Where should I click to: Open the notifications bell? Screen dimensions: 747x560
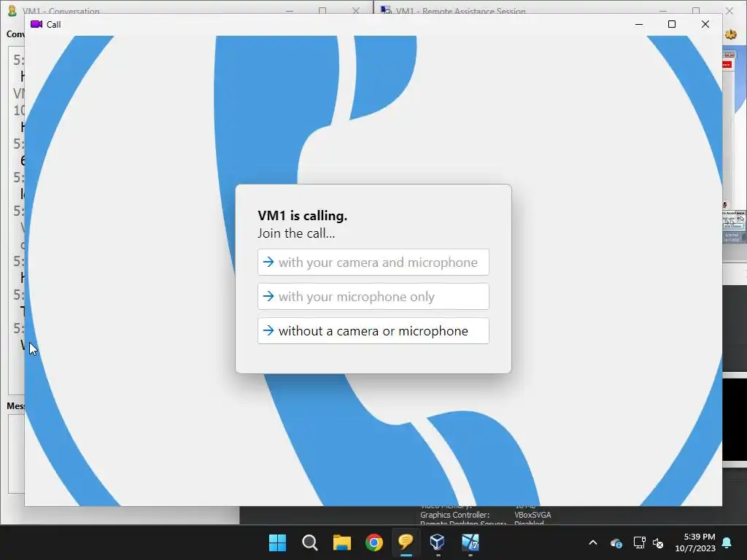[x=727, y=542]
